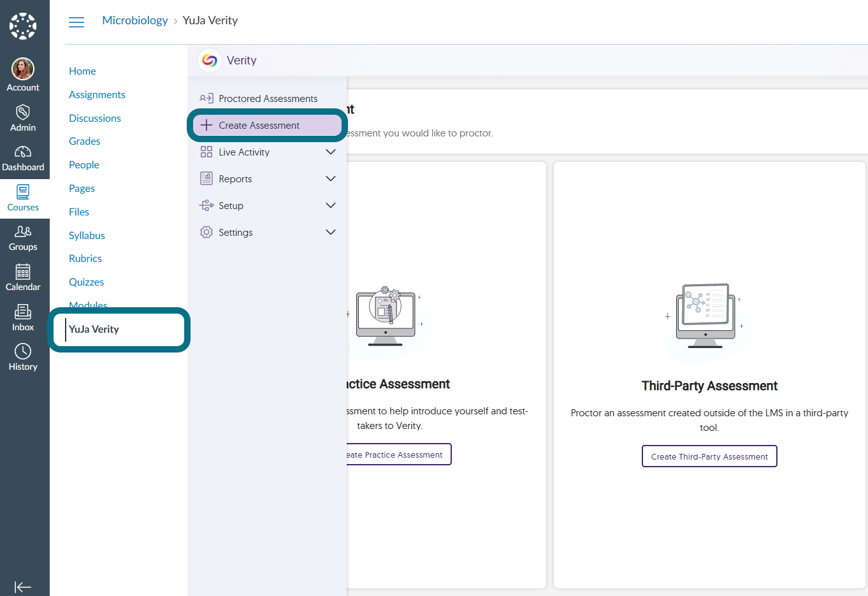This screenshot has height=596, width=868.
Task: Go to course Home link
Action: [x=82, y=71]
